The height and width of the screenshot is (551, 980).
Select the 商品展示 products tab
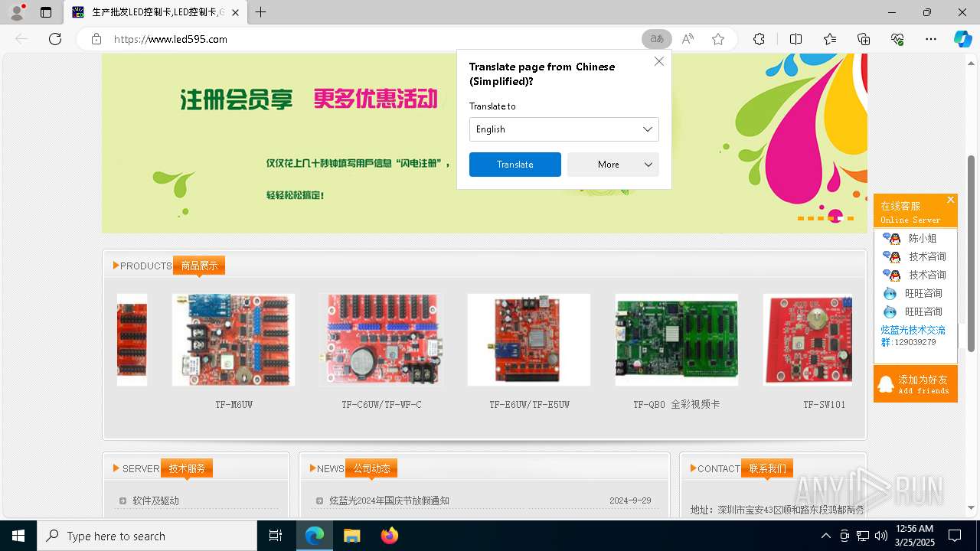pyautogui.click(x=199, y=266)
